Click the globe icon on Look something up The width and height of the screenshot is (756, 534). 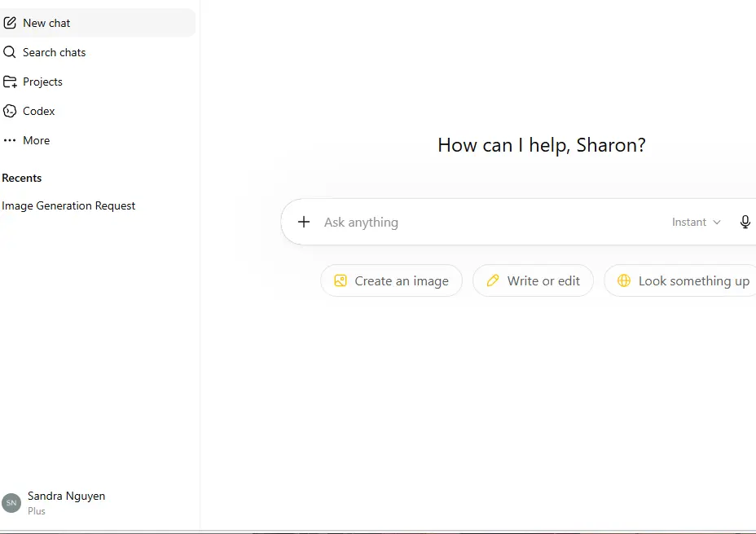click(x=624, y=280)
